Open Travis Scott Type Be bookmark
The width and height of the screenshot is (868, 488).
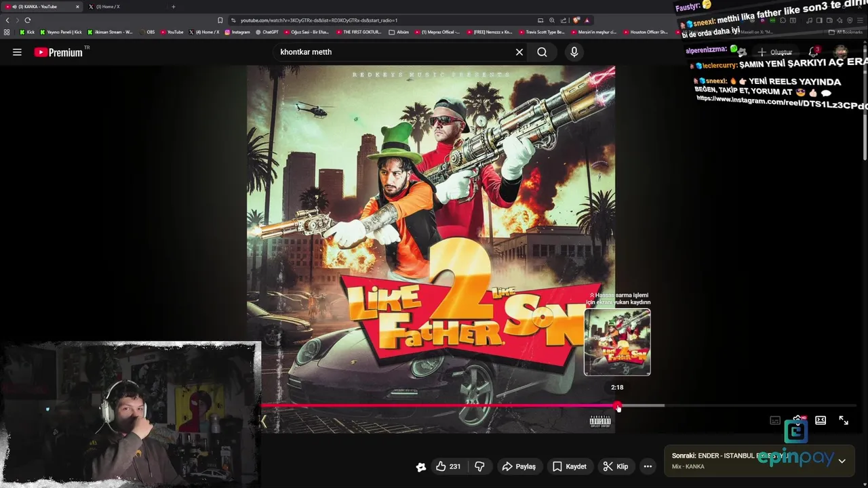pyautogui.click(x=541, y=32)
